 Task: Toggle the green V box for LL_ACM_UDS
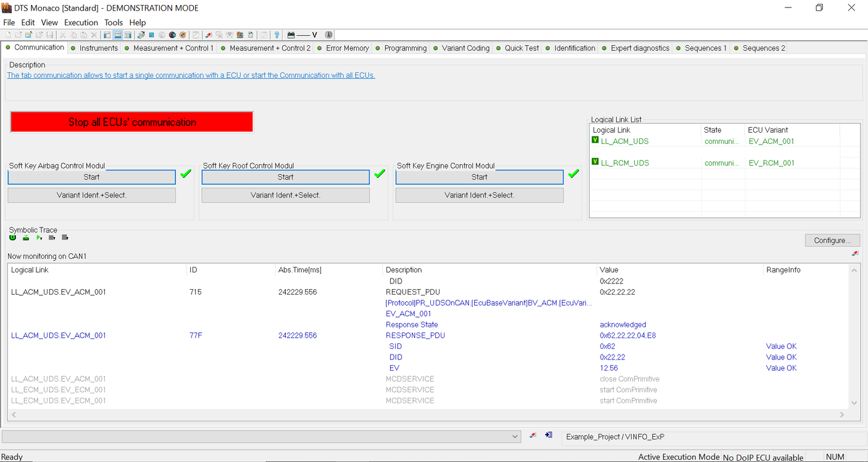tap(595, 141)
